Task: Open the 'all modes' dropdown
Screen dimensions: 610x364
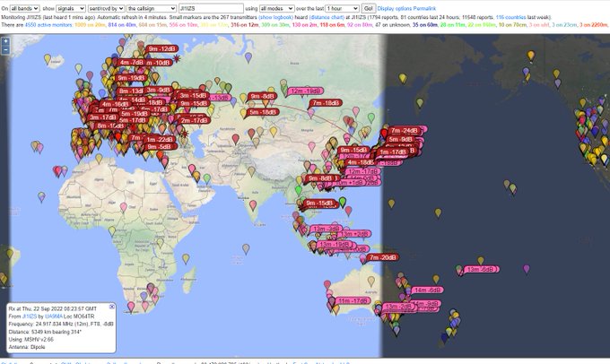Action: [276, 8]
